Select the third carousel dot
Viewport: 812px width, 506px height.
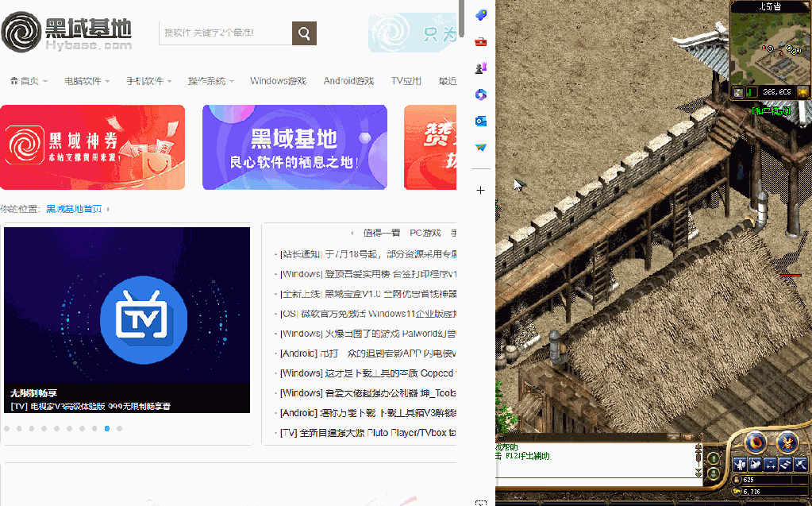(x=32, y=428)
